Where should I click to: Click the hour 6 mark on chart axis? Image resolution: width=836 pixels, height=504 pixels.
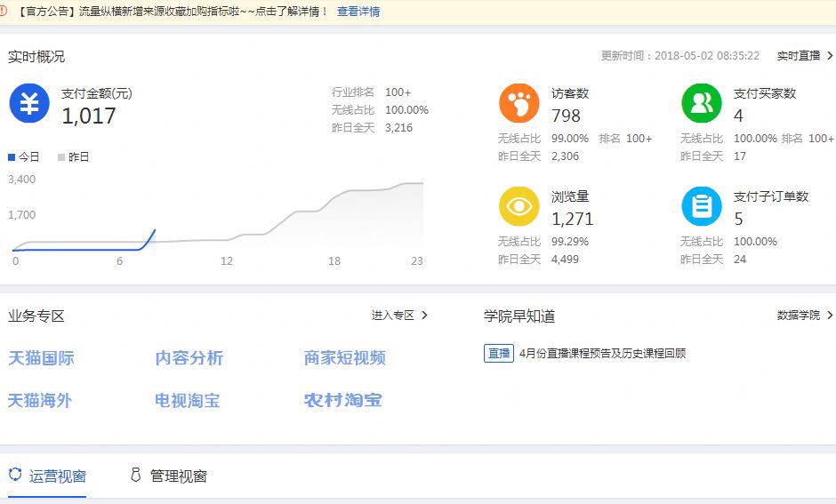tap(119, 261)
